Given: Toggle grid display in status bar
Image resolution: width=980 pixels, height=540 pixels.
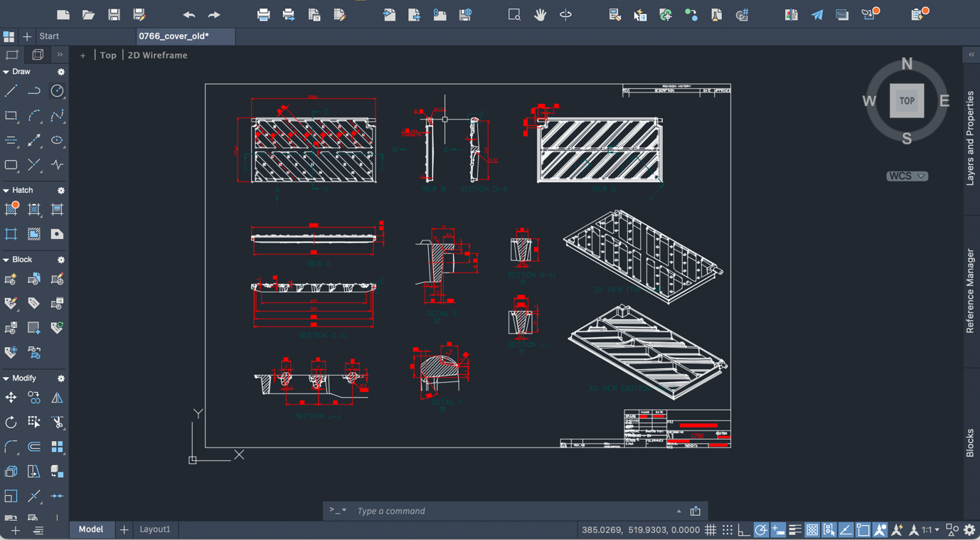Looking at the screenshot, I should (x=710, y=530).
